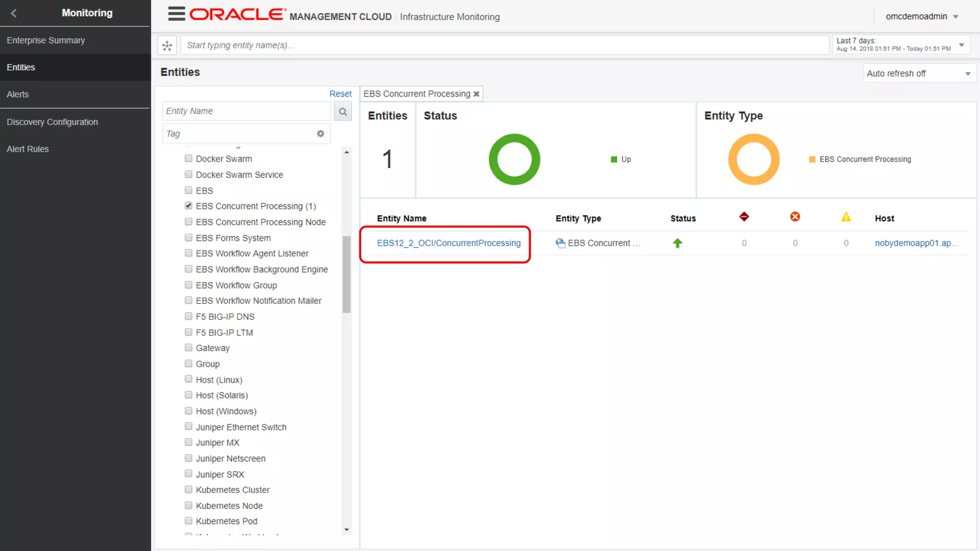Check the Docker Swarm Service checkbox
Image resolution: width=980 pixels, height=551 pixels.
189,174
